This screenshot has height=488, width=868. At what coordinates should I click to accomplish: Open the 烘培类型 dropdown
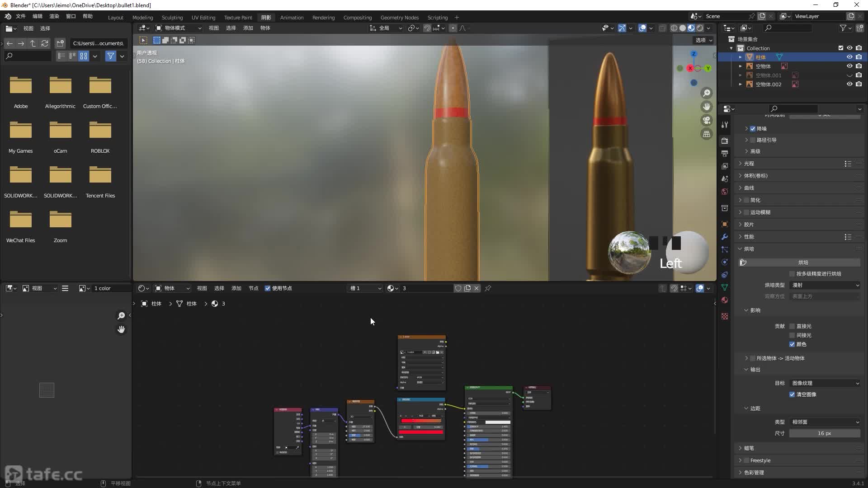[x=825, y=285]
